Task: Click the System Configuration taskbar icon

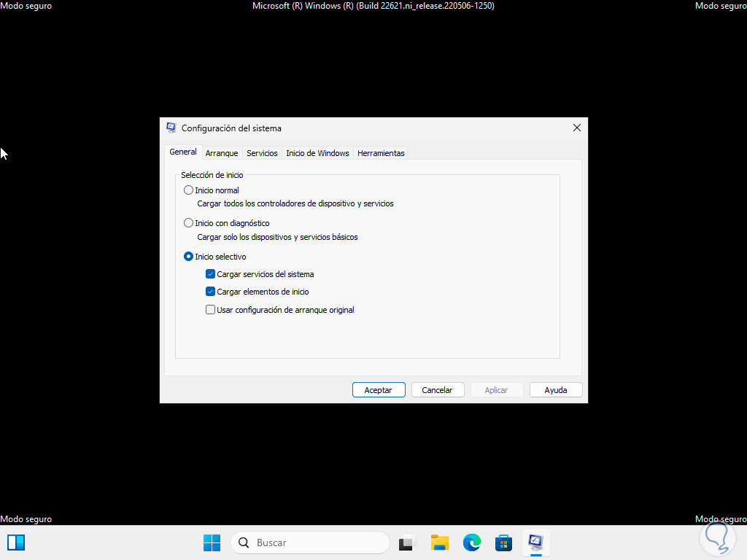Action: 535,542
